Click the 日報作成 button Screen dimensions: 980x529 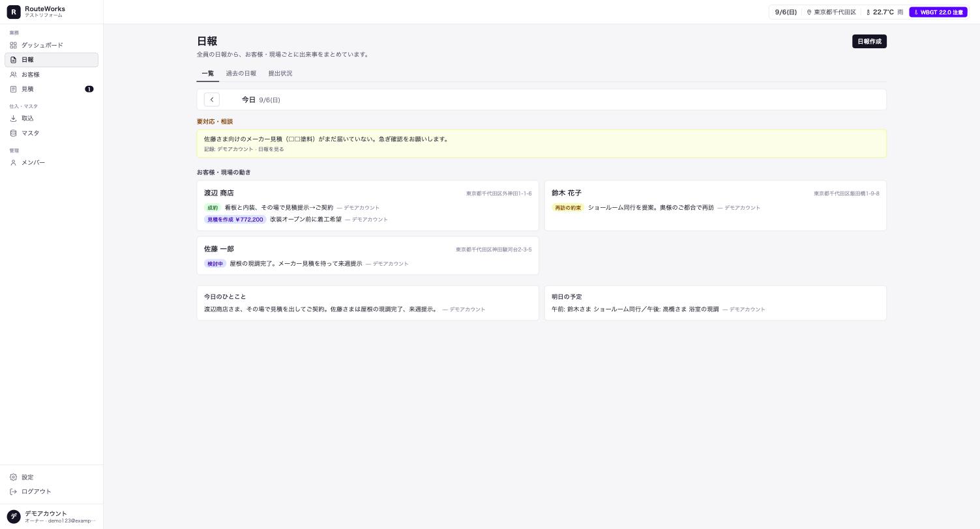coord(869,42)
